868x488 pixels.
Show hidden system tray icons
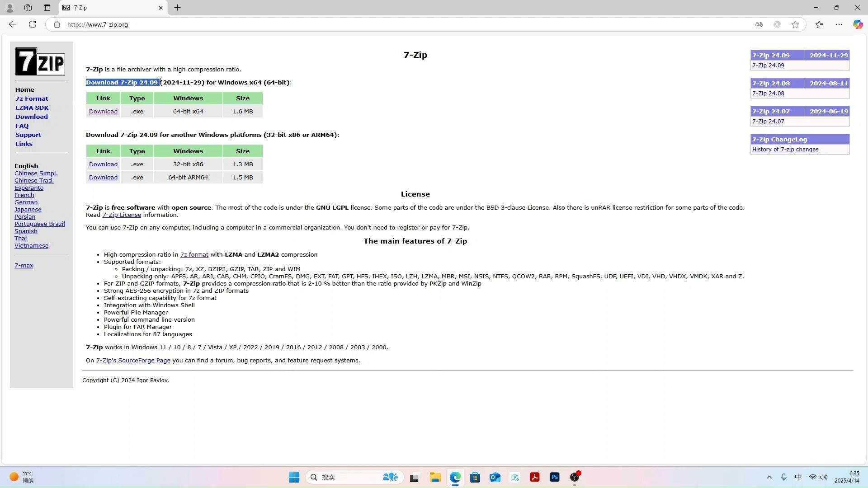[769, 477]
